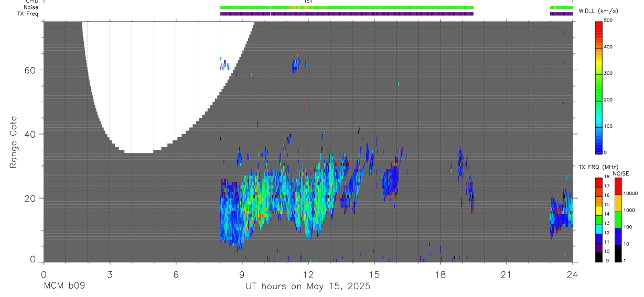The image size is (644, 297).
Task: Pick the red 17–18 MHz TX FRQ swatch
Action: click(x=599, y=183)
